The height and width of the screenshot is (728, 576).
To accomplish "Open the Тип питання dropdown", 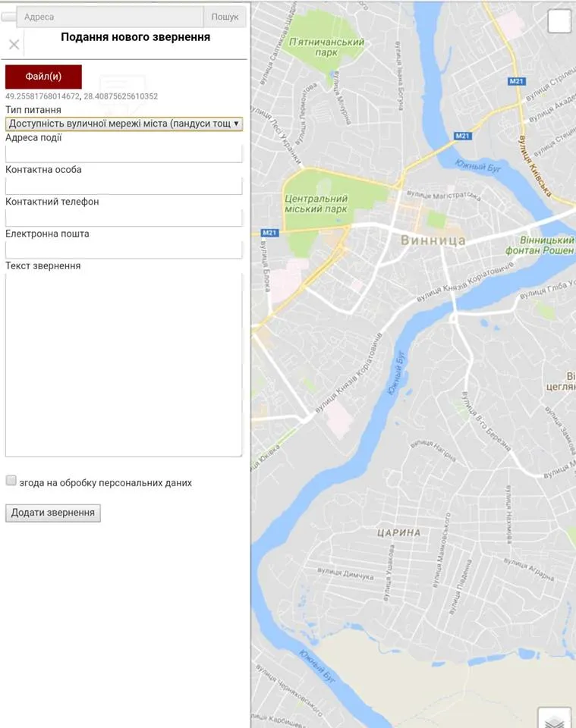I will pyautogui.click(x=124, y=124).
